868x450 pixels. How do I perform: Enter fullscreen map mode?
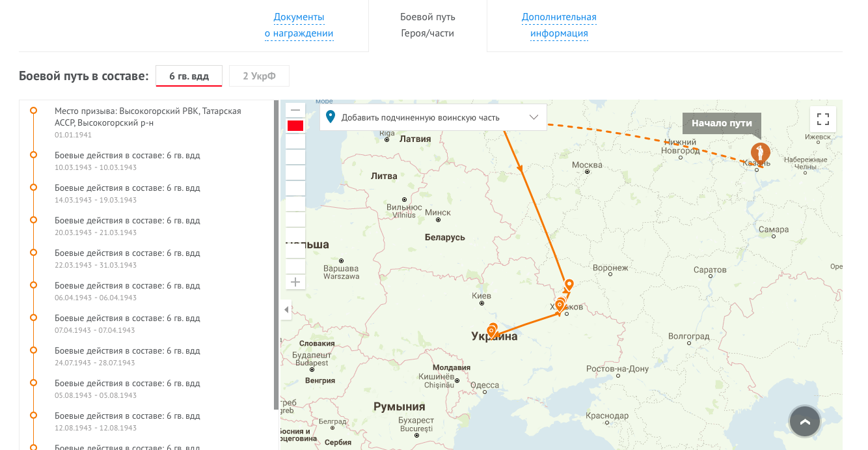tap(822, 119)
